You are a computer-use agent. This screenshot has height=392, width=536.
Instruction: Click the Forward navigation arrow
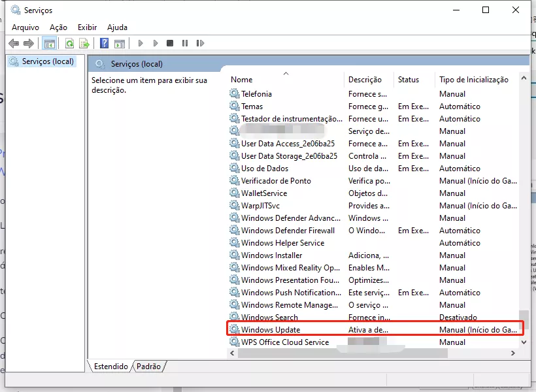click(27, 43)
